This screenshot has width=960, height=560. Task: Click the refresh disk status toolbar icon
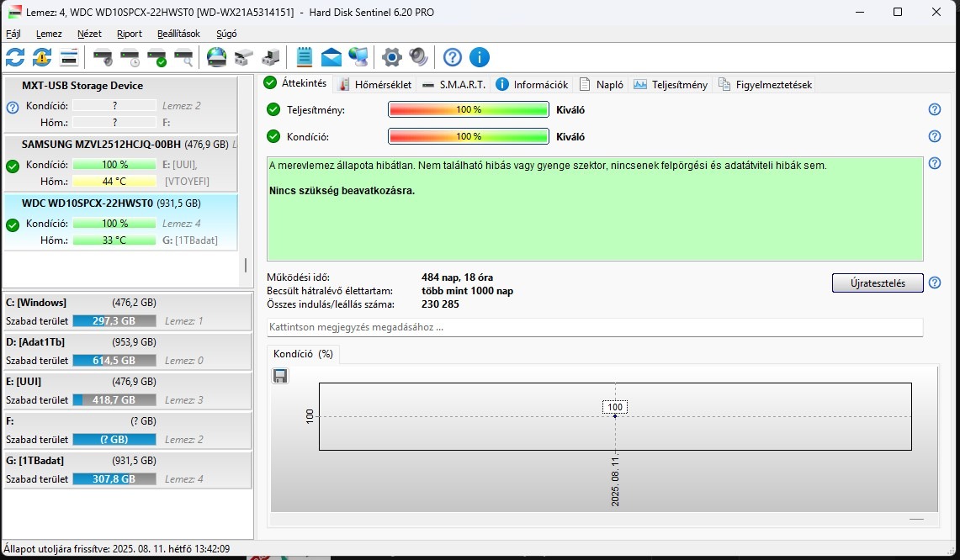pyautogui.click(x=15, y=57)
